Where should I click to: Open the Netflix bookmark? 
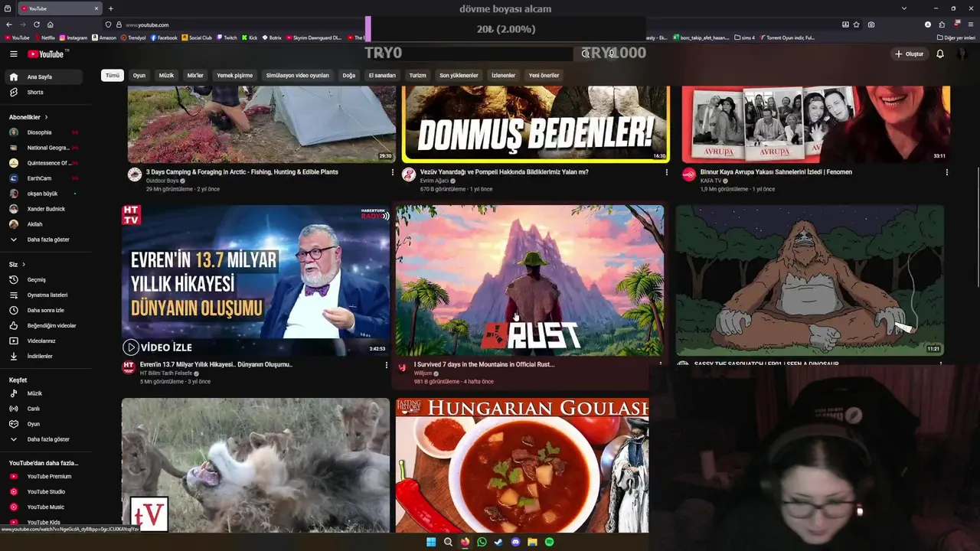pos(44,37)
